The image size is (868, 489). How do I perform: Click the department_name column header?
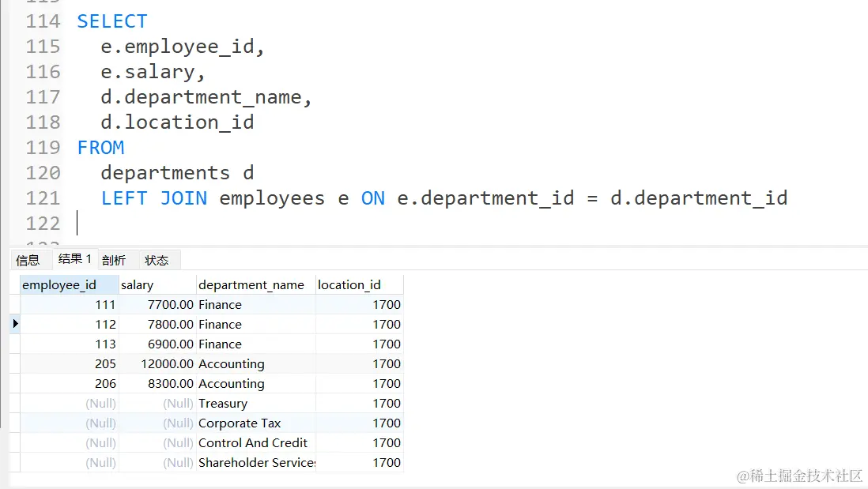tap(256, 285)
